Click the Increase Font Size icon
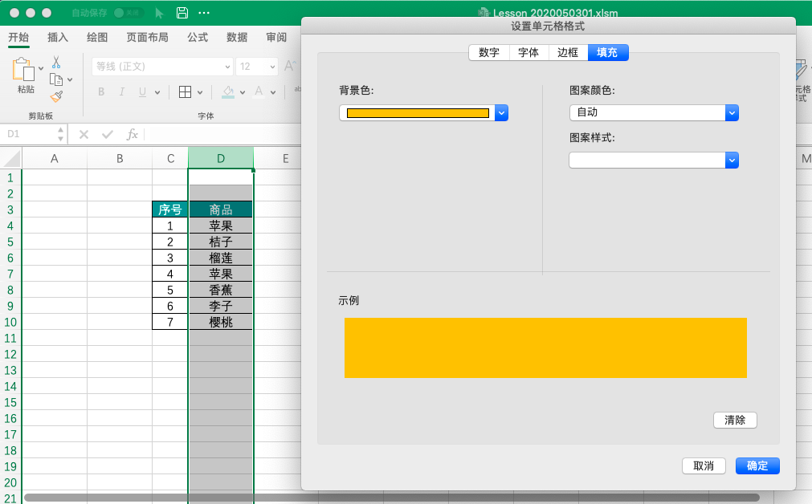 coord(290,66)
